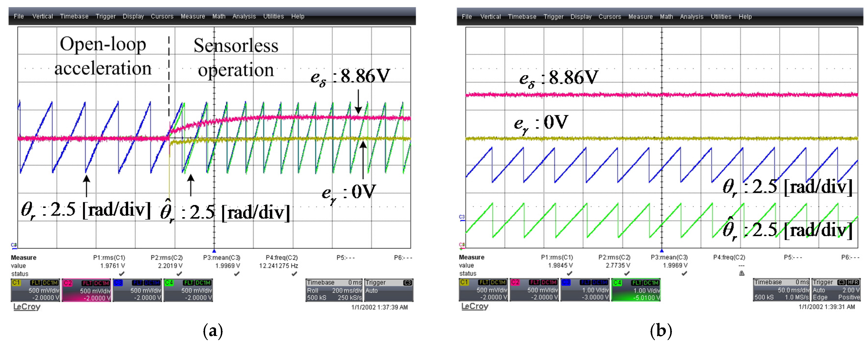Toggle the pink C2 channel box in left scope

(x=86, y=290)
